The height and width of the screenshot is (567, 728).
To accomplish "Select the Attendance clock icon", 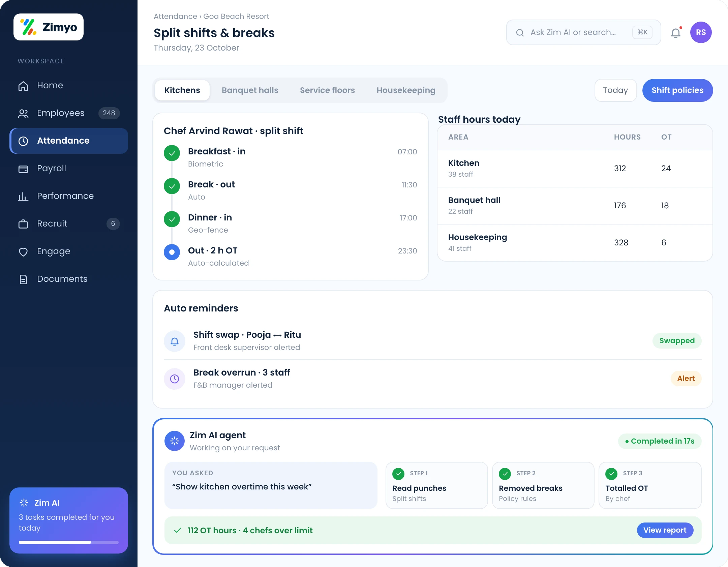I will (23, 141).
